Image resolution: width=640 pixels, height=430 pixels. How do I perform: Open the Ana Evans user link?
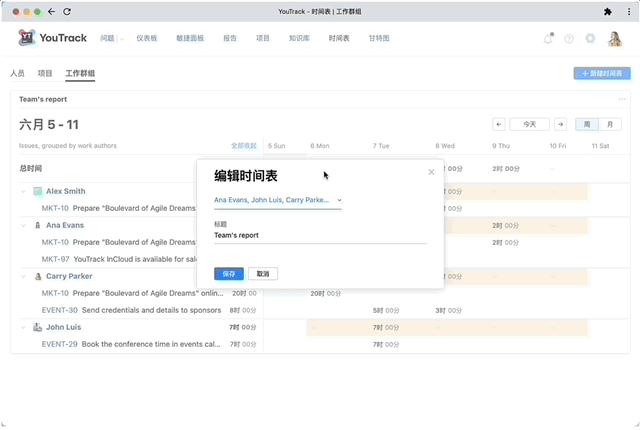point(65,225)
